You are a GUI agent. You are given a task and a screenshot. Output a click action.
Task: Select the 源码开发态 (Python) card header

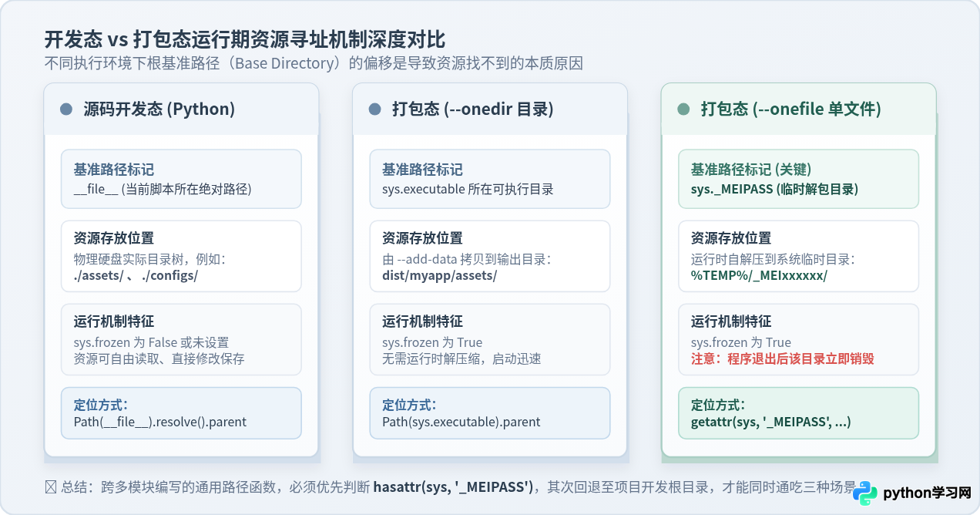click(x=181, y=109)
